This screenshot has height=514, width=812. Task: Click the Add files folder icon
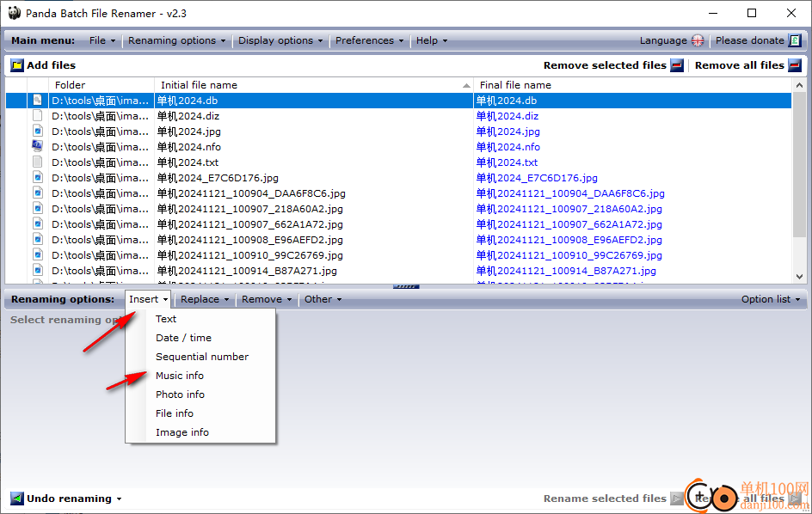(x=17, y=65)
